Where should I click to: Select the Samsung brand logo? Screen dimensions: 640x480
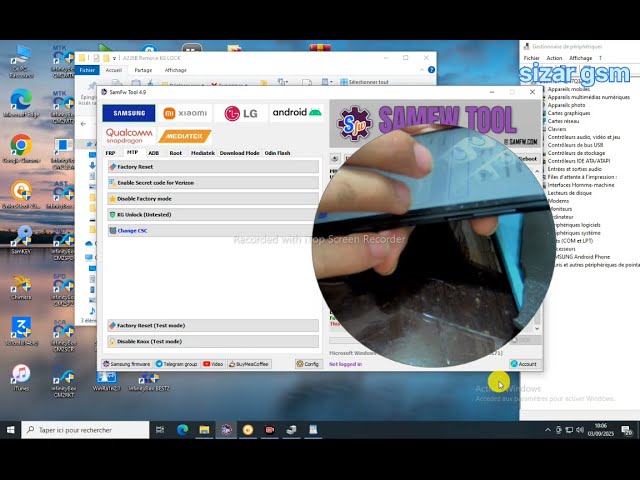[x=129, y=113]
